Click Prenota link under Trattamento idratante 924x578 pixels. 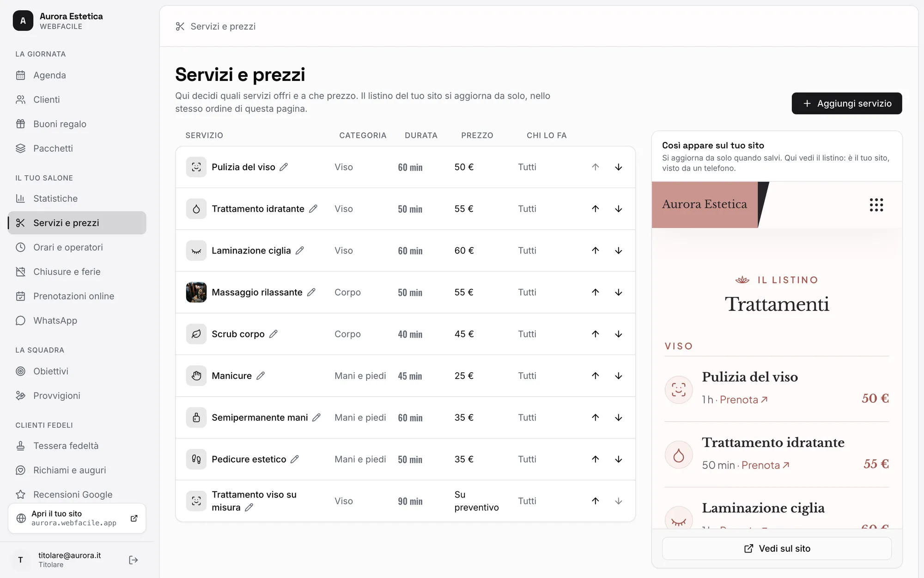coord(766,465)
